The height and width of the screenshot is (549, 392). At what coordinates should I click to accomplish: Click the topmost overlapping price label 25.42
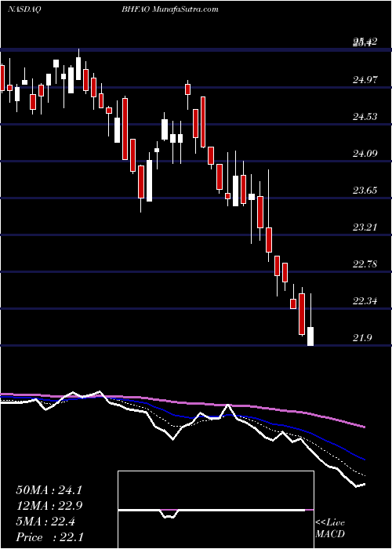[365, 42]
